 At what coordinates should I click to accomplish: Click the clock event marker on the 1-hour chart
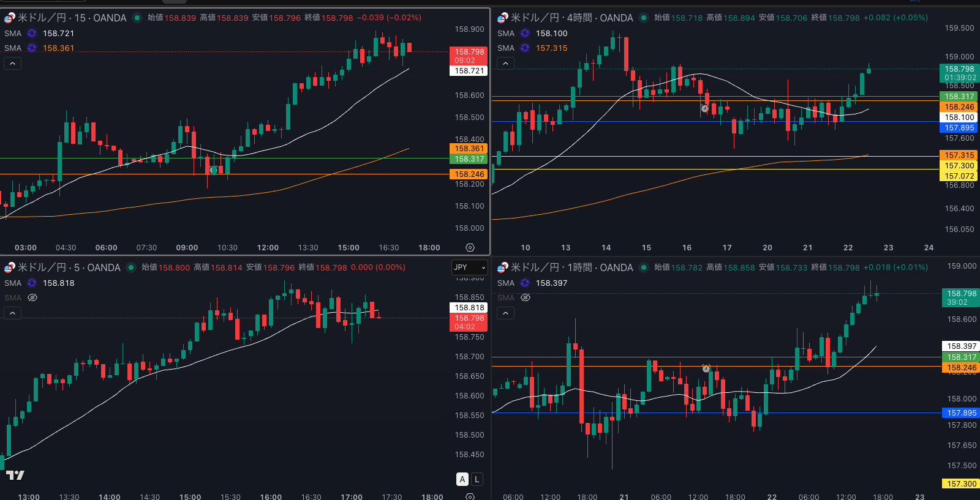point(706,368)
